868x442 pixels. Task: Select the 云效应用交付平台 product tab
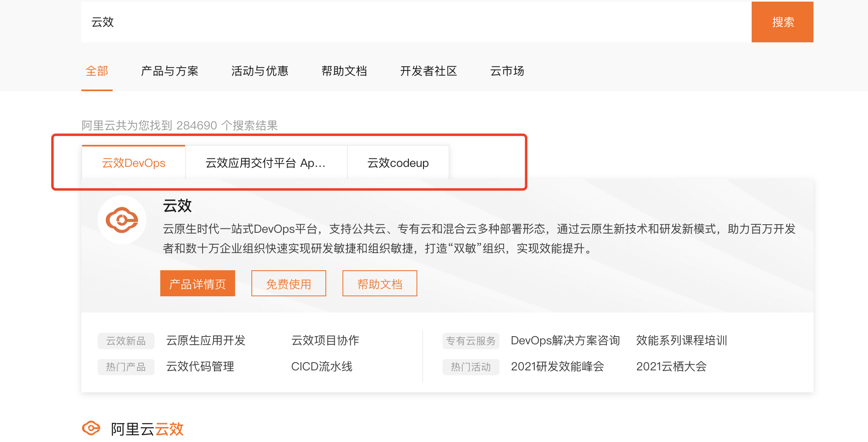[x=266, y=163]
